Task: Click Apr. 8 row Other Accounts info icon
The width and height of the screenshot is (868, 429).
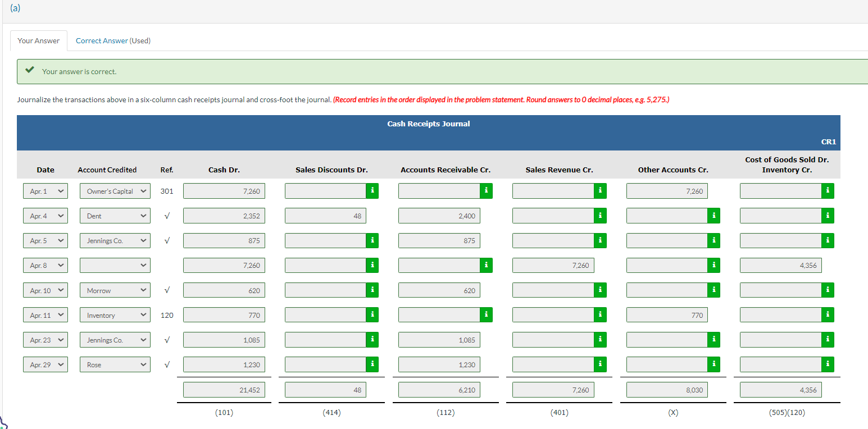Action: [714, 265]
